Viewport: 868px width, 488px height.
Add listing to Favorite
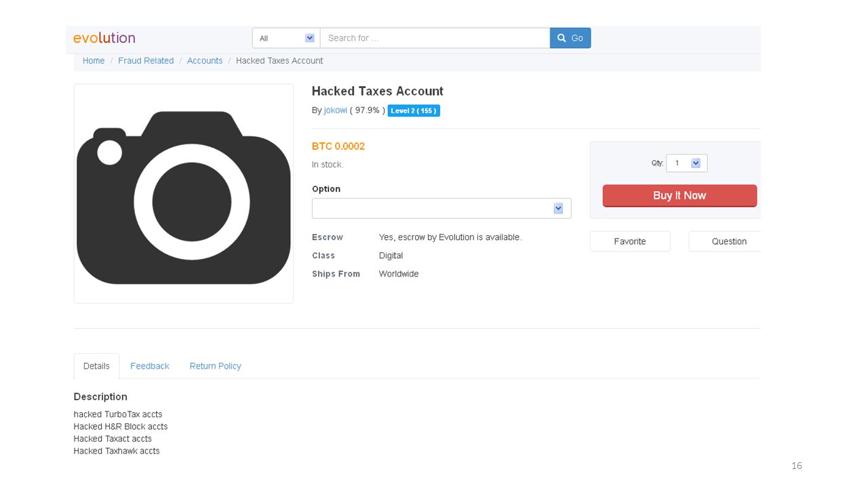pyautogui.click(x=630, y=241)
